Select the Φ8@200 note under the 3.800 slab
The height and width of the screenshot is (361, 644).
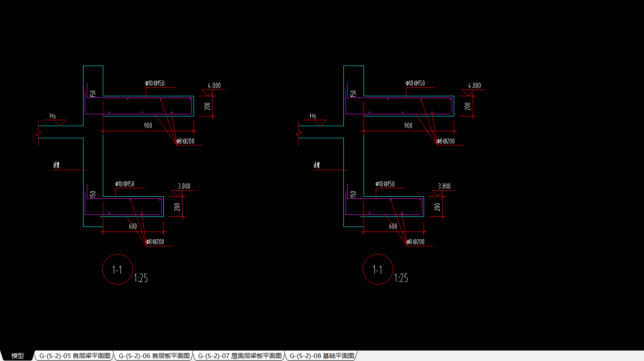click(x=415, y=242)
